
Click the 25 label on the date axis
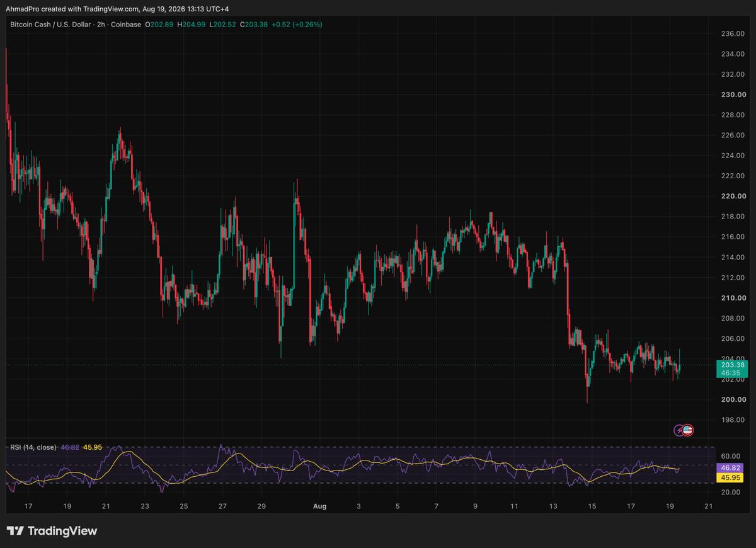coord(183,506)
